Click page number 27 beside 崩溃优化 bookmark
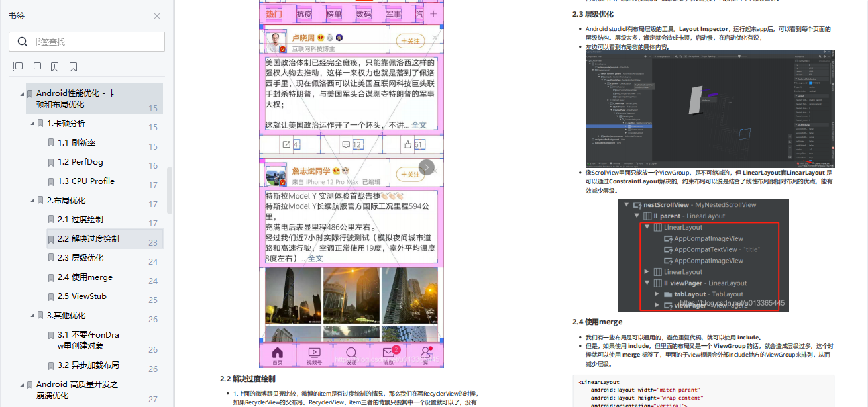Image resolution: width=868 pixels, height=407 pixels. click(153, 400)
